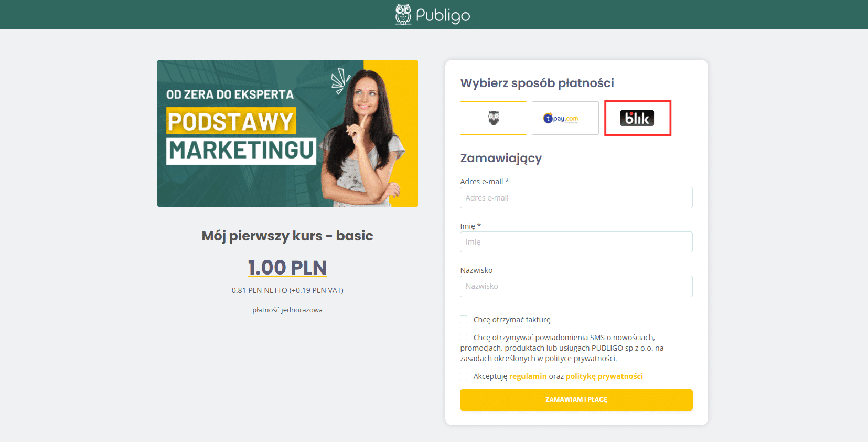Click the 'Mój pierwszy kurs - basic' title
This screenshot has width=868, height=442.
click(x=287, y=236)
